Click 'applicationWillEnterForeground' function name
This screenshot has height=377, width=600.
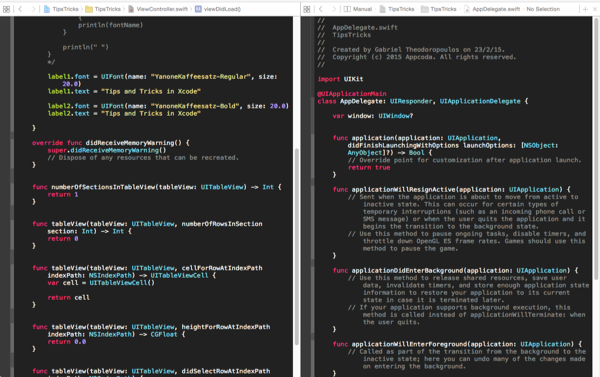(x=409, y=344)
